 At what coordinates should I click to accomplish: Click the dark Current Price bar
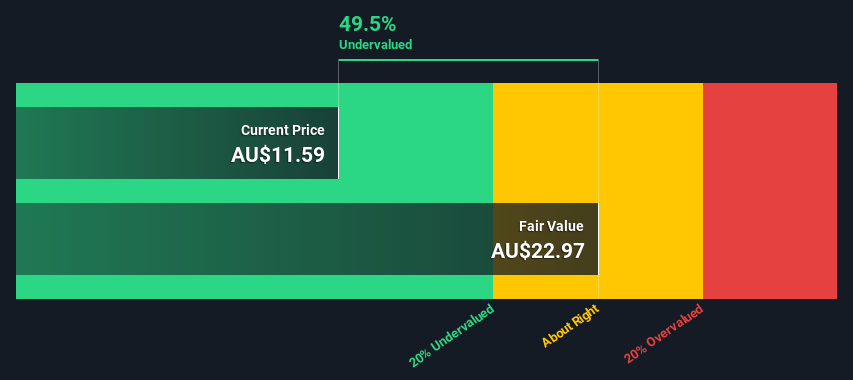pyautogui.click(x=177, y=143)
